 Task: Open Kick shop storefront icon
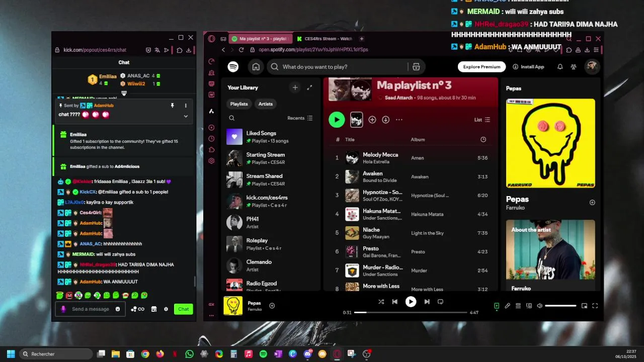tap(154, 309)
